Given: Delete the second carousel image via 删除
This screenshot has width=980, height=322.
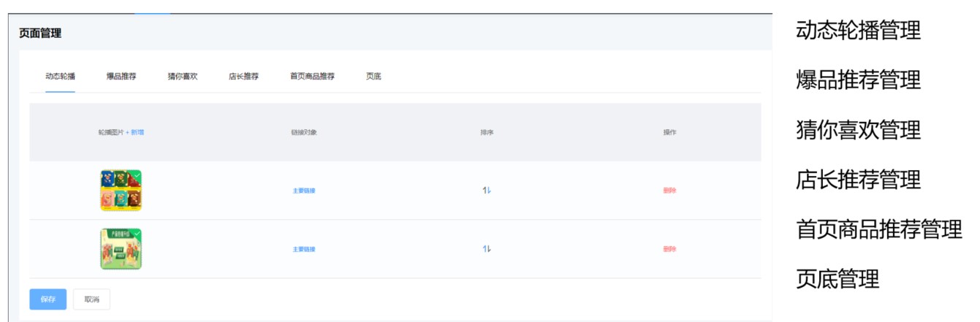Looking at the screenshot, I should point(669,249).
